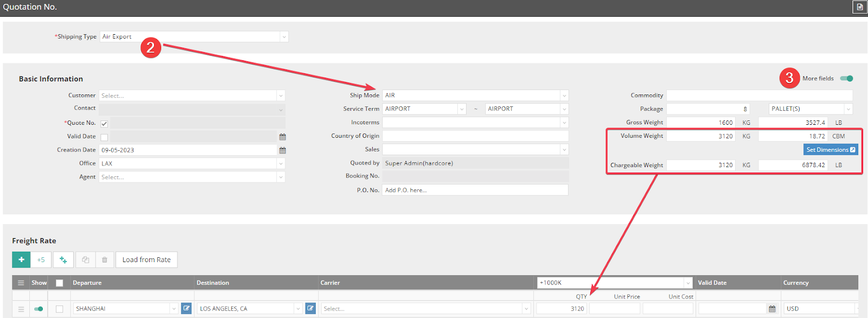Toggle the More fields switch

click(846, 79)
